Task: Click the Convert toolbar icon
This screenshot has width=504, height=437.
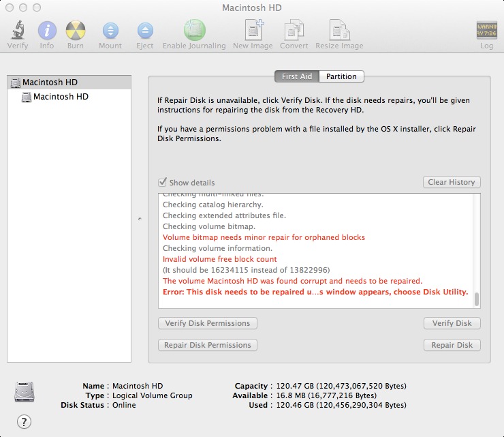Action: [294, 30]
